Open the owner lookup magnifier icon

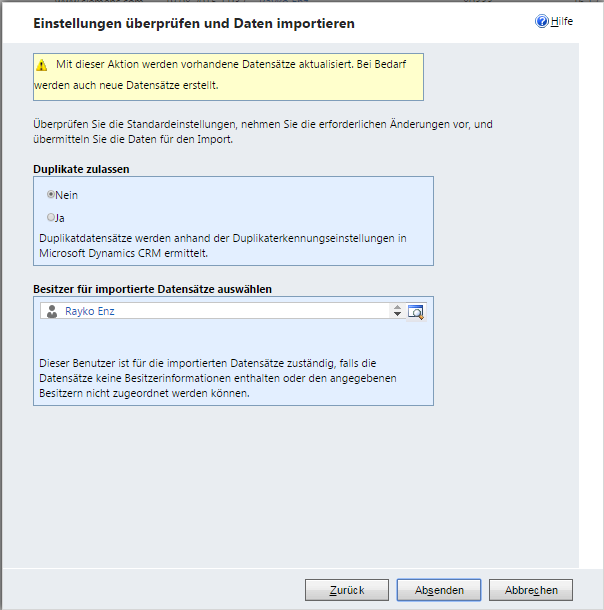click(x=416, y=312)
